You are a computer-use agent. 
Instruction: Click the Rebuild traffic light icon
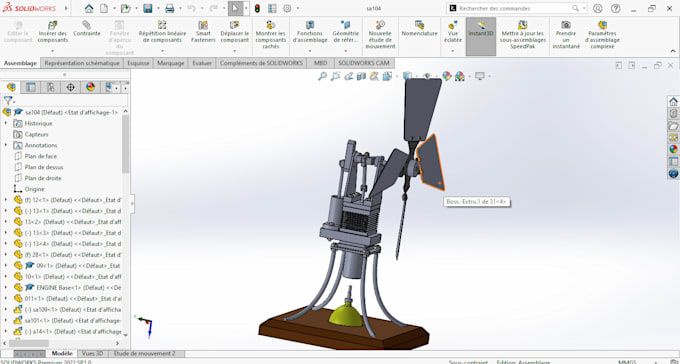coord(257,8)
